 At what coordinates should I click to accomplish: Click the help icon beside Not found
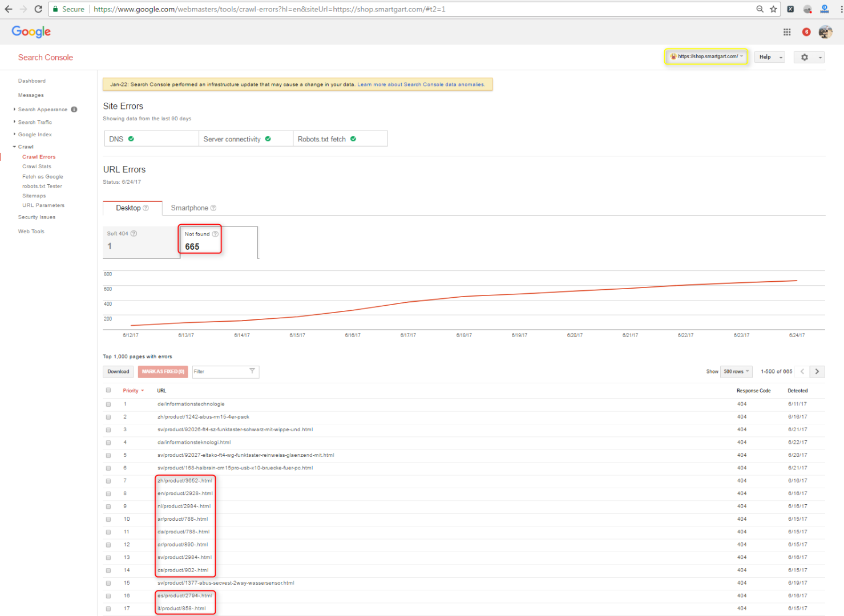pyautogui.click(x=215, y=234)
